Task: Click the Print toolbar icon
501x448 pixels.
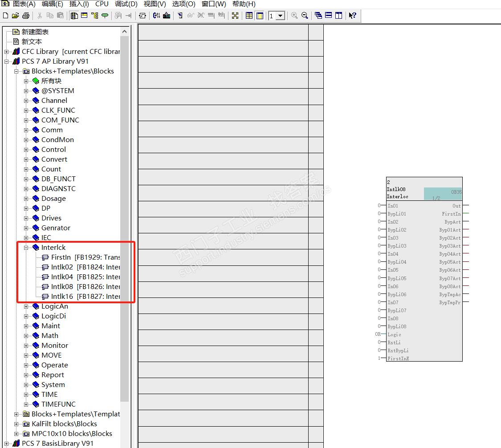Action: click(x=26, y=15)
